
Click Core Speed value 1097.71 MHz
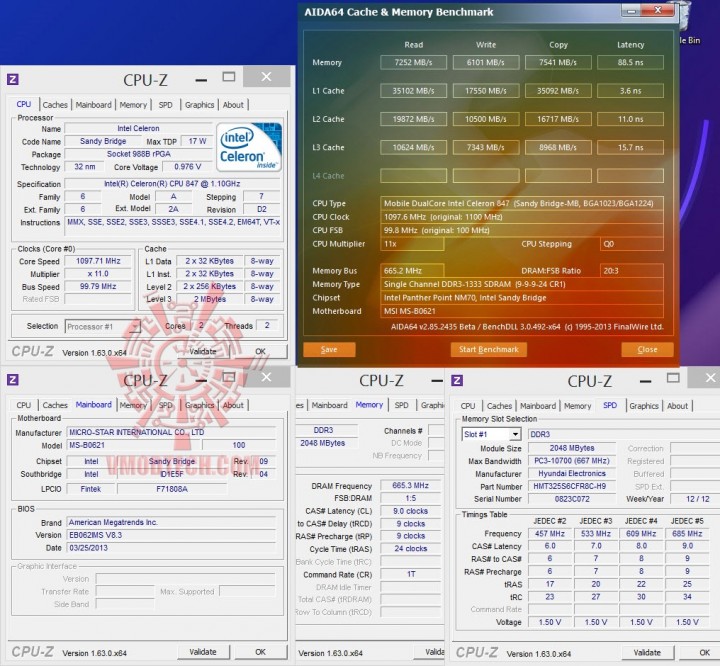98,261
